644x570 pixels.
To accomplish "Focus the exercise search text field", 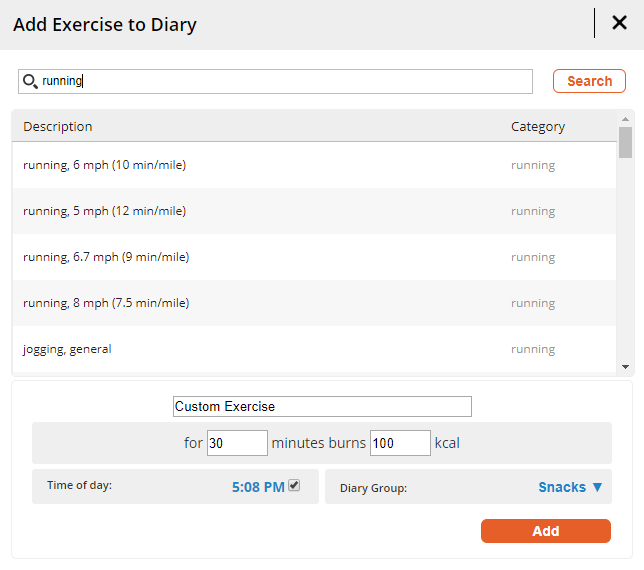I will pyautogui.click(x=285, y=81).
